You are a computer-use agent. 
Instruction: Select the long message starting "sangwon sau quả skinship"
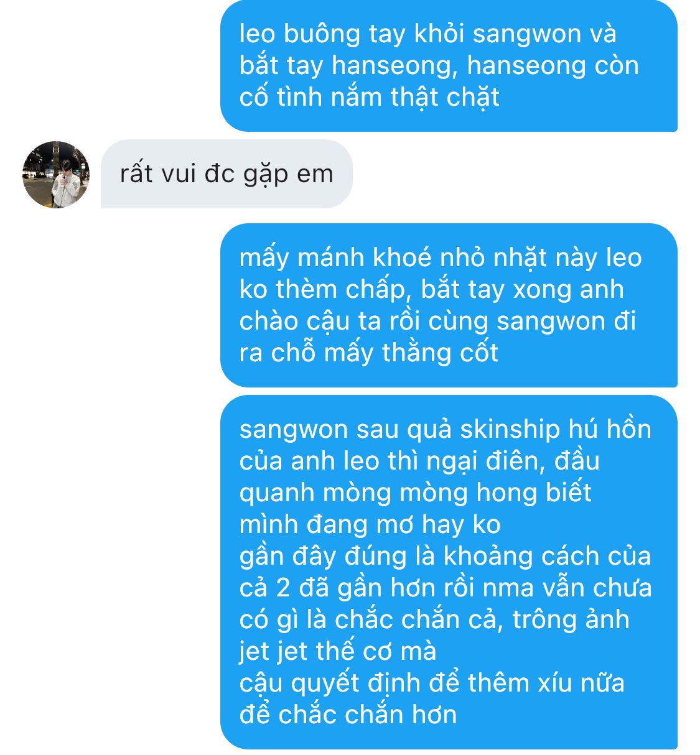point(449,572)
